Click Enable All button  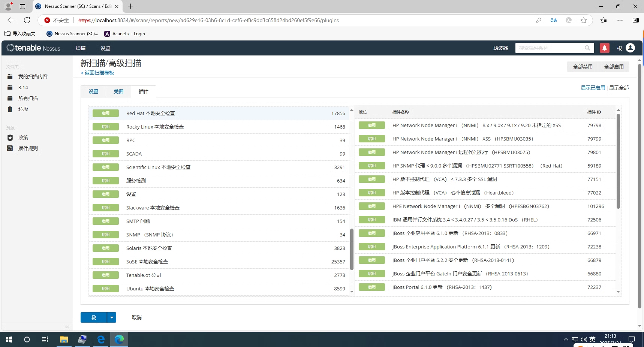[614, 67]
